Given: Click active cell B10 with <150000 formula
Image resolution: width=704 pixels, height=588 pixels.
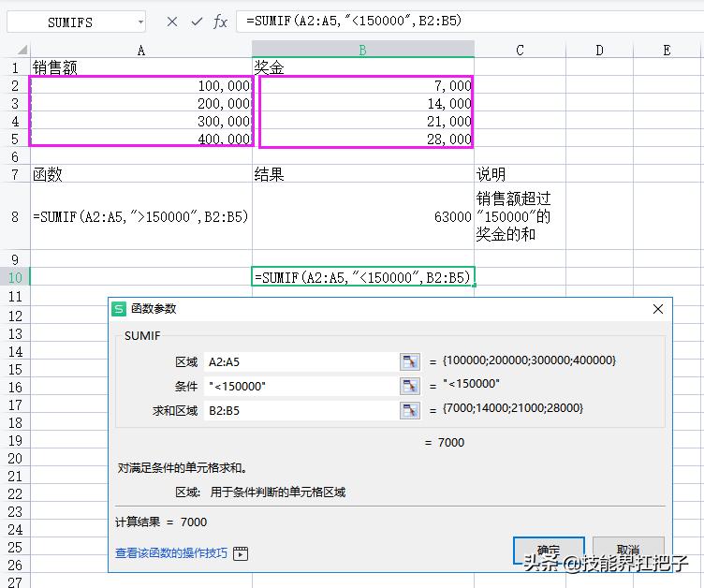Looking at the screenshot, I should [363, 277].
